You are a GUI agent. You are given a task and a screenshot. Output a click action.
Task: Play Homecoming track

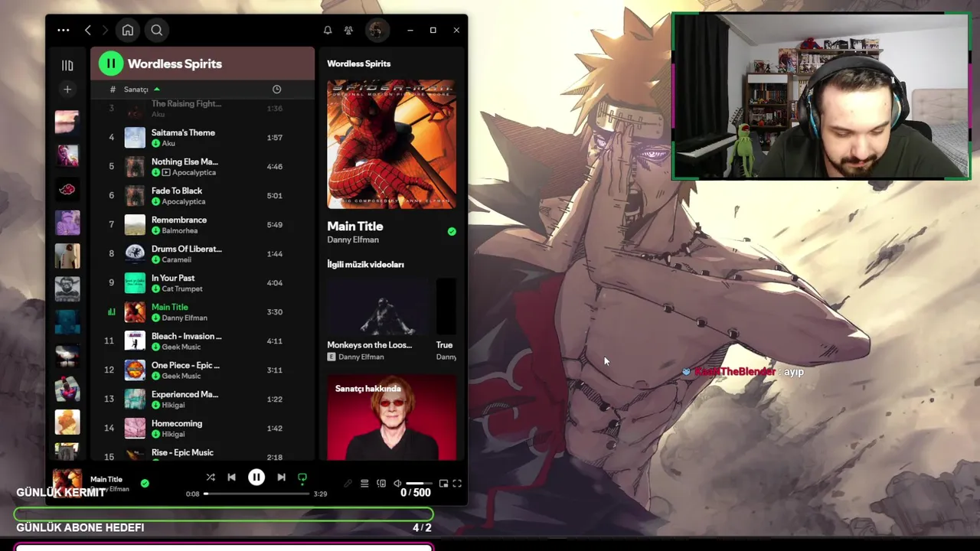point(203,429)
